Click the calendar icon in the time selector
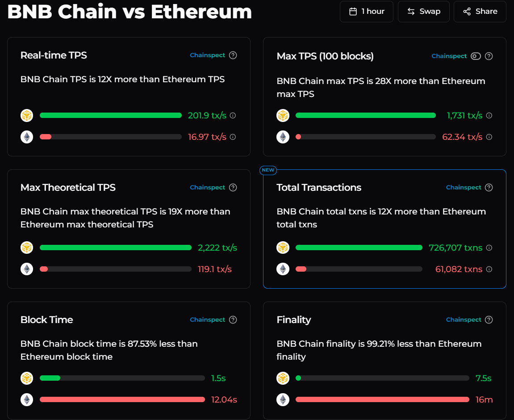Screen dimensions: 514x420 [x=352, y=11]
